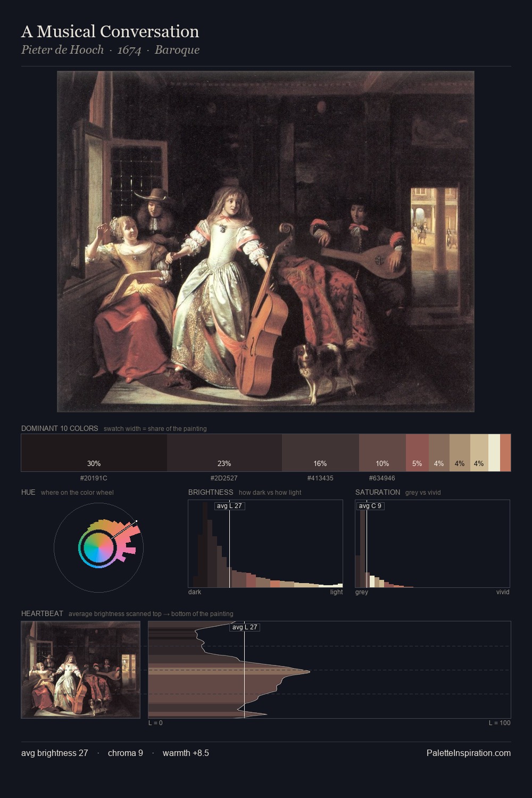Click the HEARTBEAT section heading
This screenshot has width=532, height=798.
pyautogui.click(x=42, y=613)
